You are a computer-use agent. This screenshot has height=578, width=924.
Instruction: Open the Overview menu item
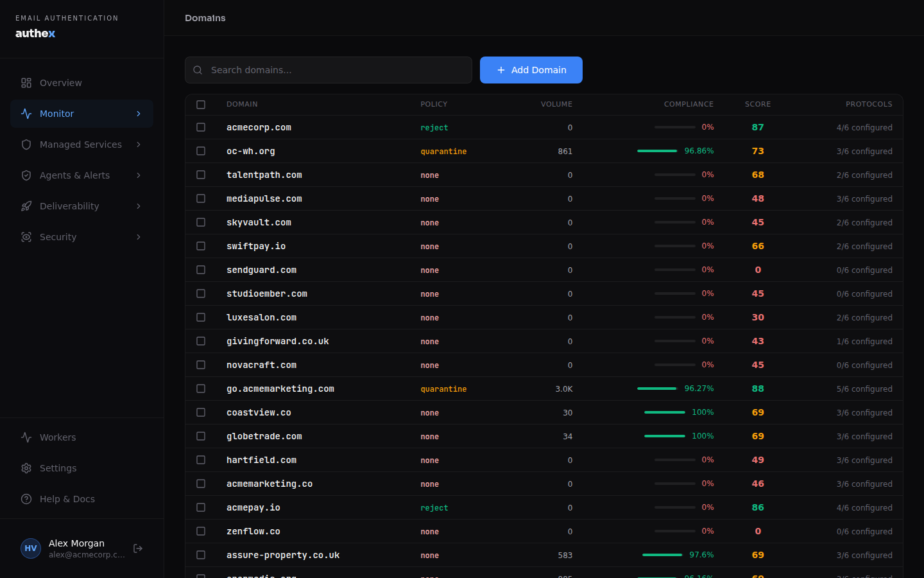(x=81, y=83)
